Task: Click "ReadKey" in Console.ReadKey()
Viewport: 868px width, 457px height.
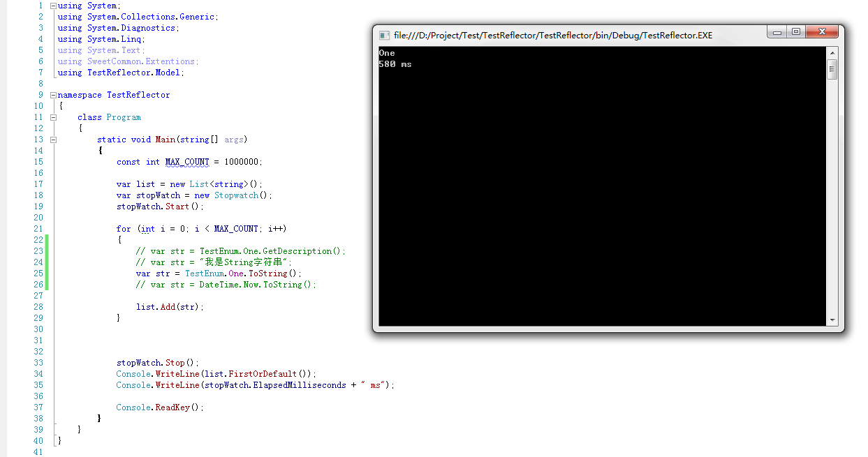Action: [x=172, y=407]
